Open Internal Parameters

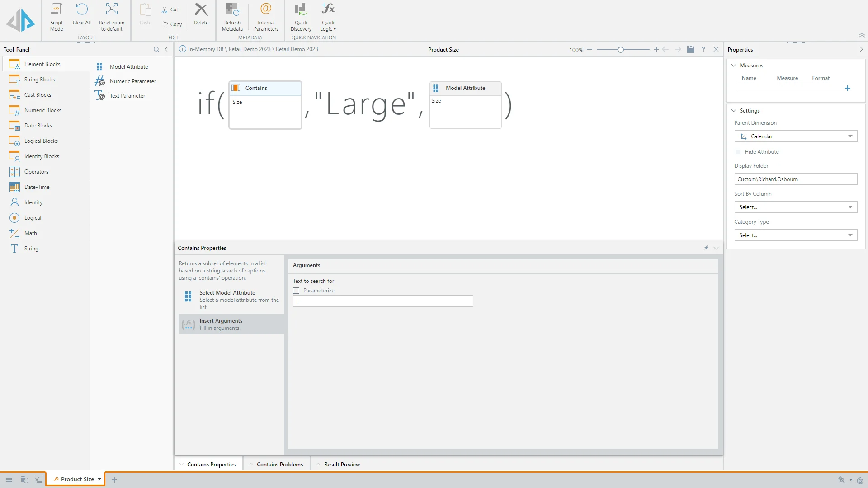pos(266,10)
